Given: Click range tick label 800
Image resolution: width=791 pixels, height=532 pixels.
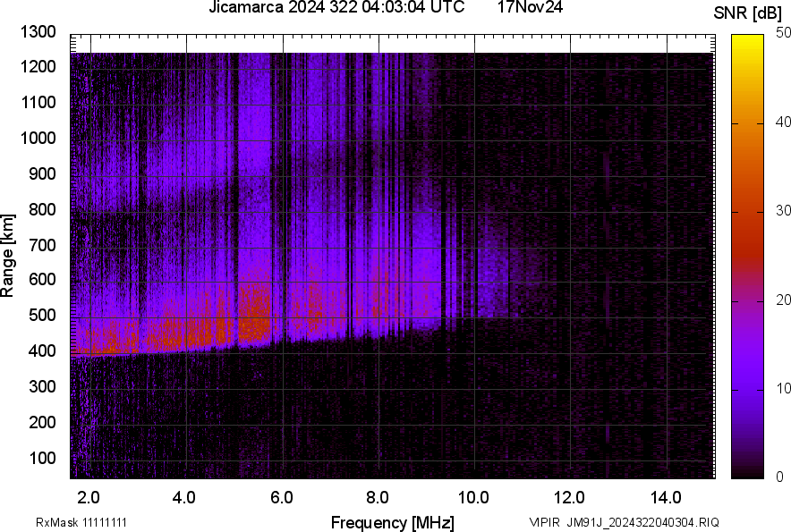Looking at the screenshot, I should point(42,208).
